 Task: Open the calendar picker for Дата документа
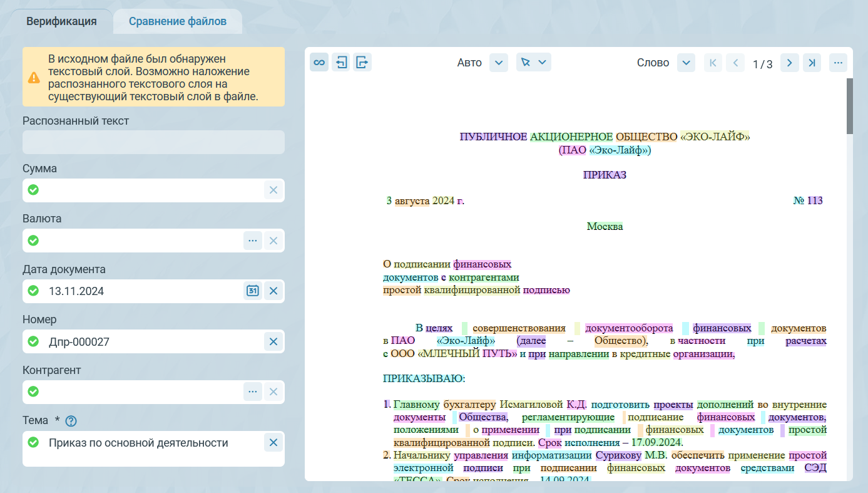[x=252, y=291]
